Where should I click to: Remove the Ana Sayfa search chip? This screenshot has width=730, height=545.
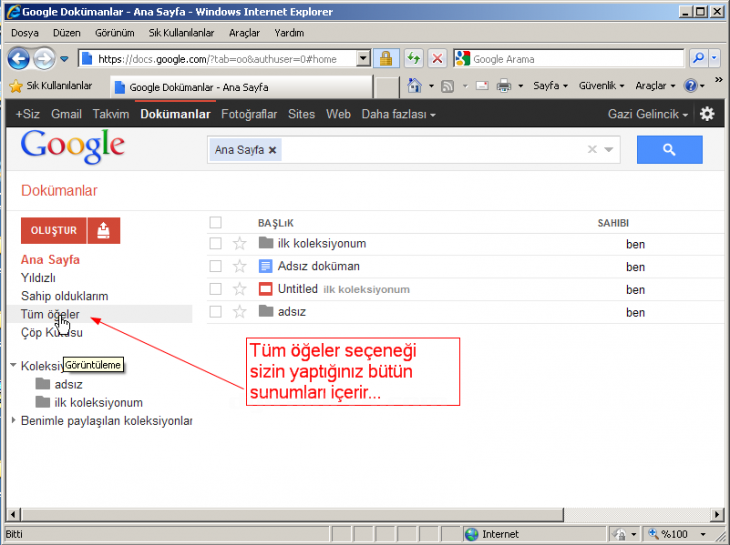pos(273,150)
